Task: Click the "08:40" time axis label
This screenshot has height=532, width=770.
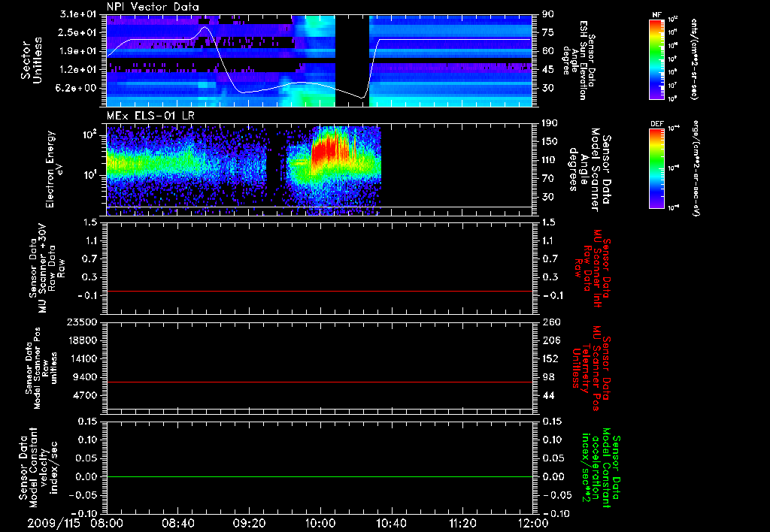Action: [x=178, y=523]
